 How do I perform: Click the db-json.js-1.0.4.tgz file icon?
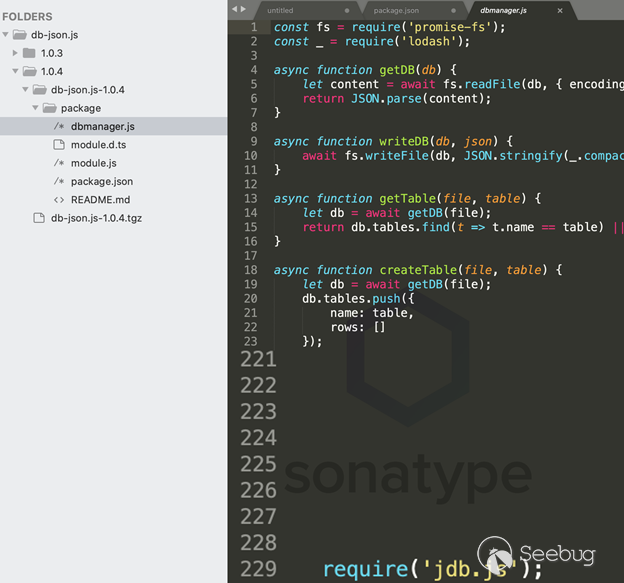[x=40, y=218]
